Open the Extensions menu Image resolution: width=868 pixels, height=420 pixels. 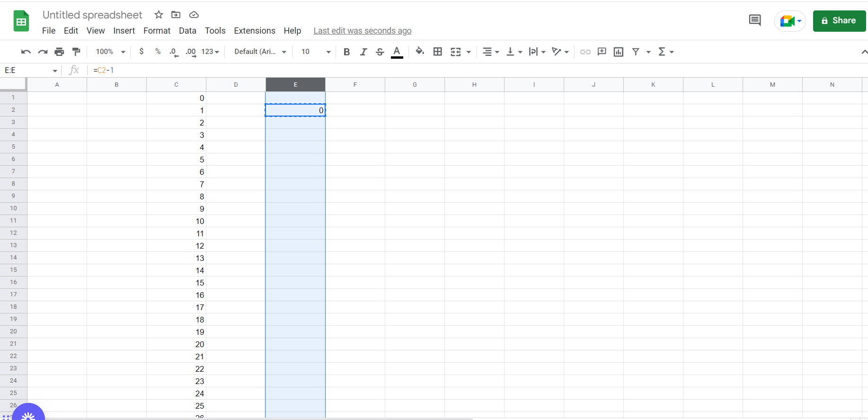[254, 31]
